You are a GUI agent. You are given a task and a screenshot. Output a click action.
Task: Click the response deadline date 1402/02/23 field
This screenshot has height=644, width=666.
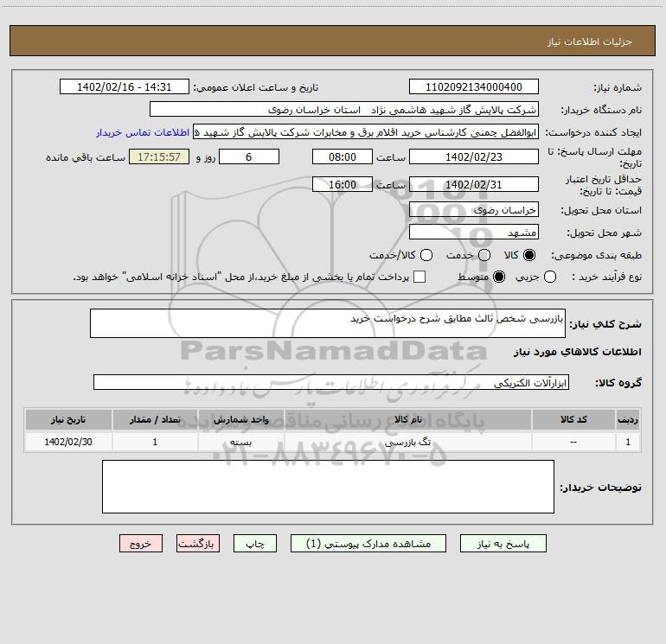(474, 156)
